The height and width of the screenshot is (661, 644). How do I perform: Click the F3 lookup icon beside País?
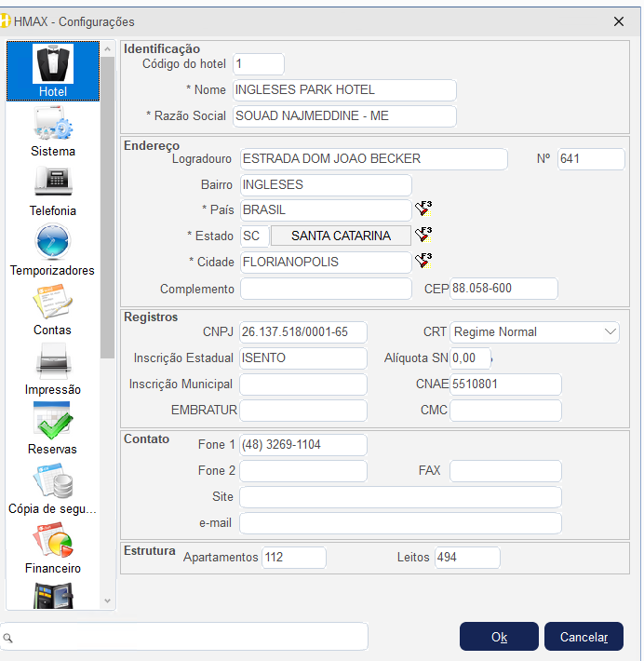coord(423,209)
